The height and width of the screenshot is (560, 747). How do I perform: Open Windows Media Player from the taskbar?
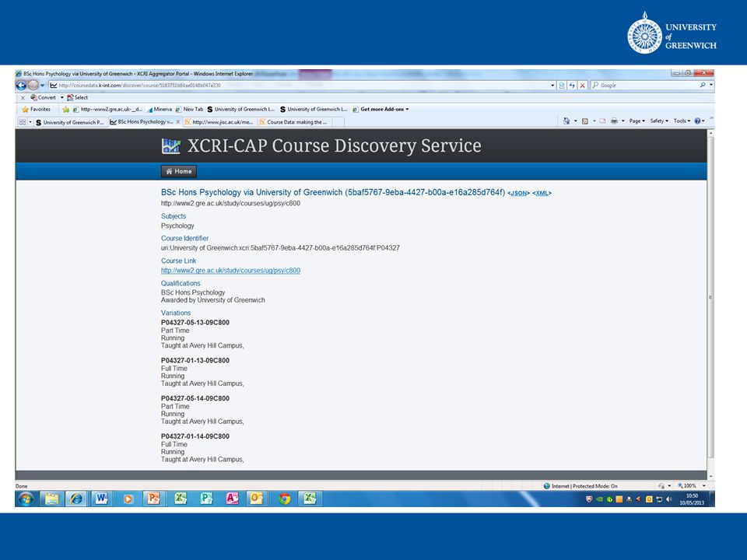128,499
